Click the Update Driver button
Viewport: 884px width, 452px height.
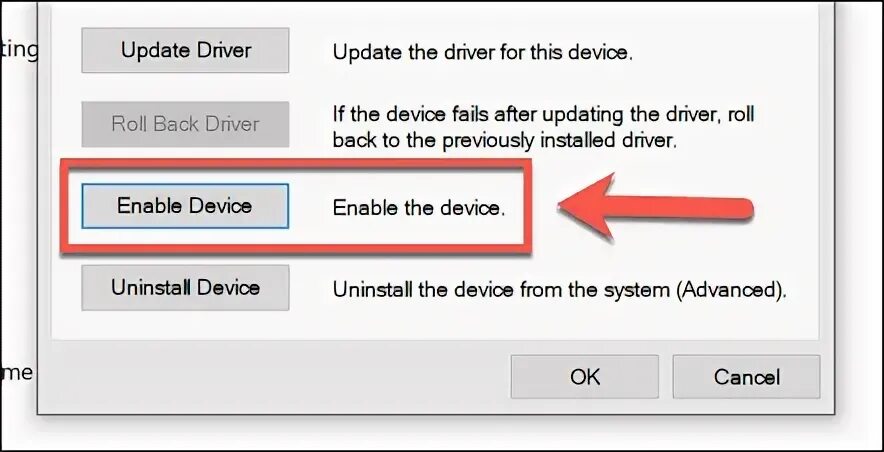(x=185, y=50)
